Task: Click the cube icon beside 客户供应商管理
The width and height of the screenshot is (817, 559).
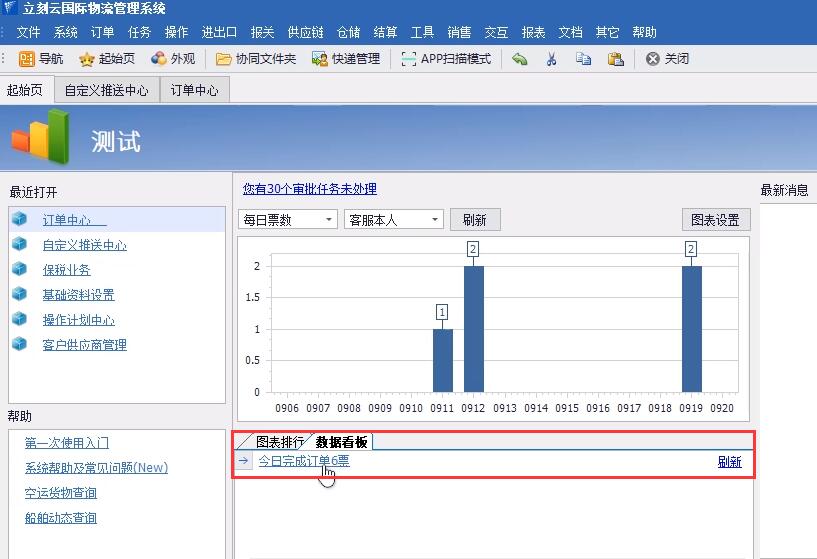Action: pos(19,343)
